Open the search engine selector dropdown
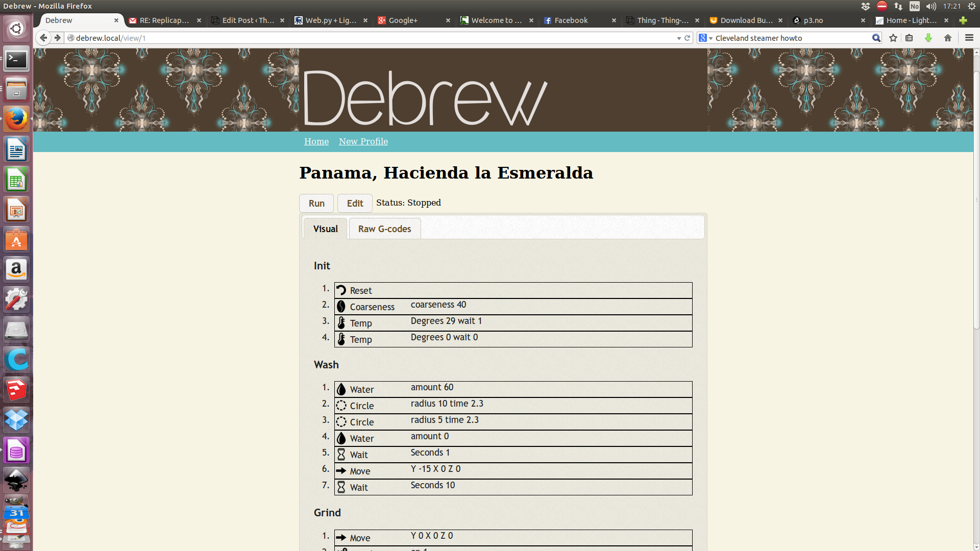This screenshot has height=551, width=980. pos(705,38)
